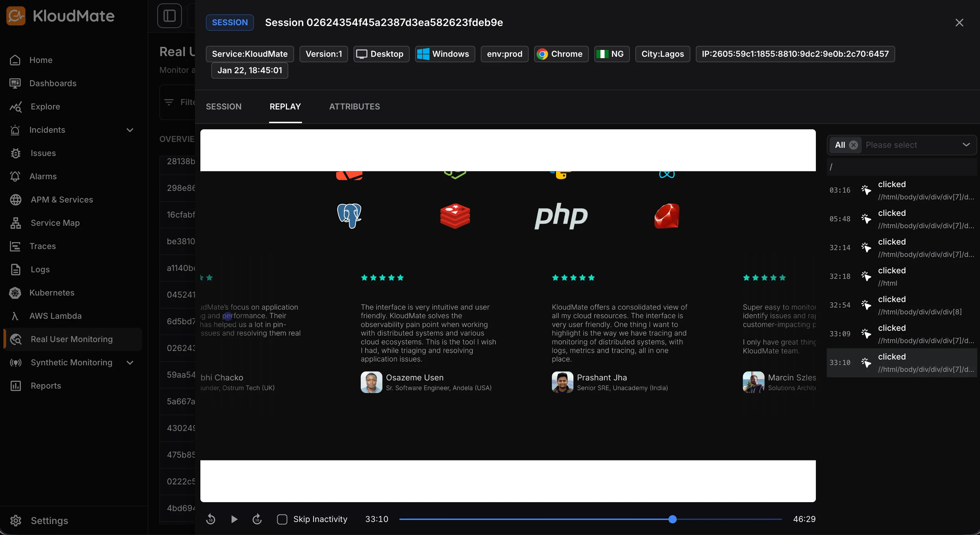This screenshot has width=980, height=535.
Task: Click the KloudMate logo icon
Action: [16, 16]
